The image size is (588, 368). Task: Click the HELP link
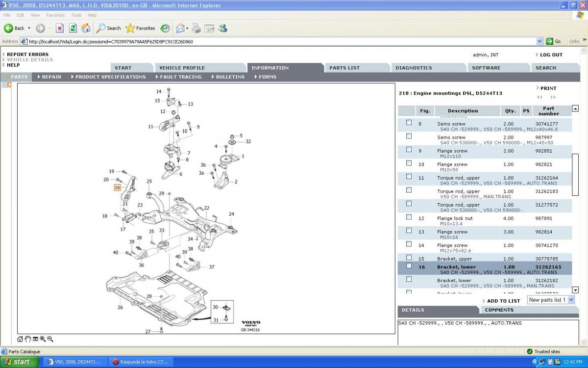point(13,65)
